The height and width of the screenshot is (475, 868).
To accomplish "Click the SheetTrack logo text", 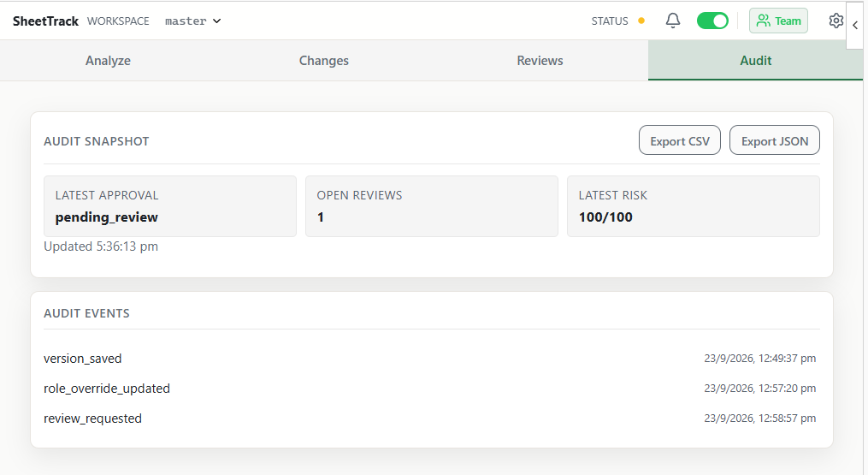I will (x=45, y=21).
